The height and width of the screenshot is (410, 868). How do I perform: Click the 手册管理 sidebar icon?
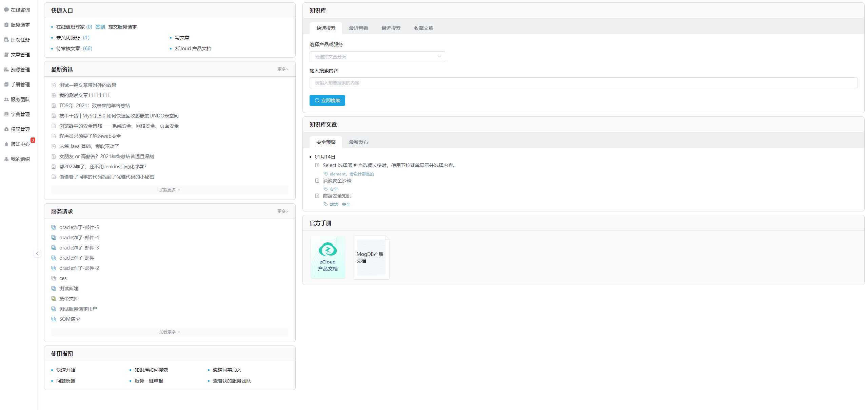click(x=6, y=85)
